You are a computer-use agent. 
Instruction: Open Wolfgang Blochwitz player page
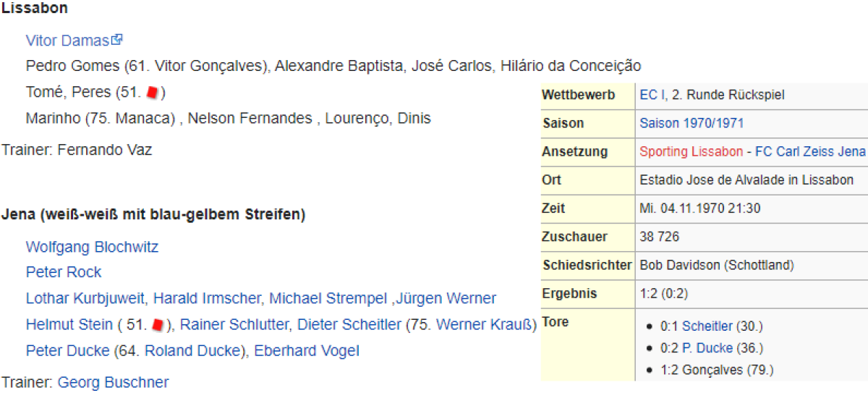92,247
